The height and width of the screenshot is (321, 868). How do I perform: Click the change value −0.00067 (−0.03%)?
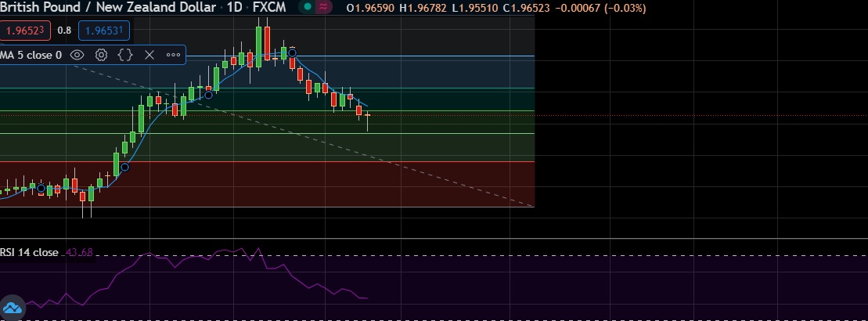(600, 9)
